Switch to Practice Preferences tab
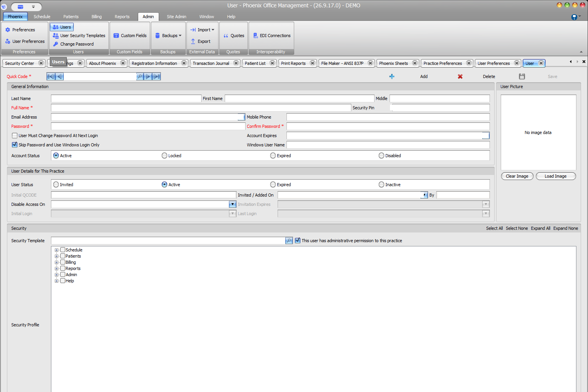Screen dimensions: 588x392 (x=442, y=63)
